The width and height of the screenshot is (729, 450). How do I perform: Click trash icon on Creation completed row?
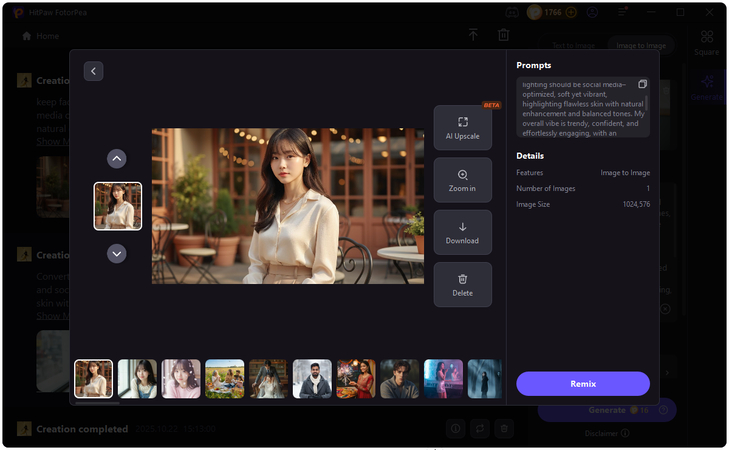[x=504, y=429]
